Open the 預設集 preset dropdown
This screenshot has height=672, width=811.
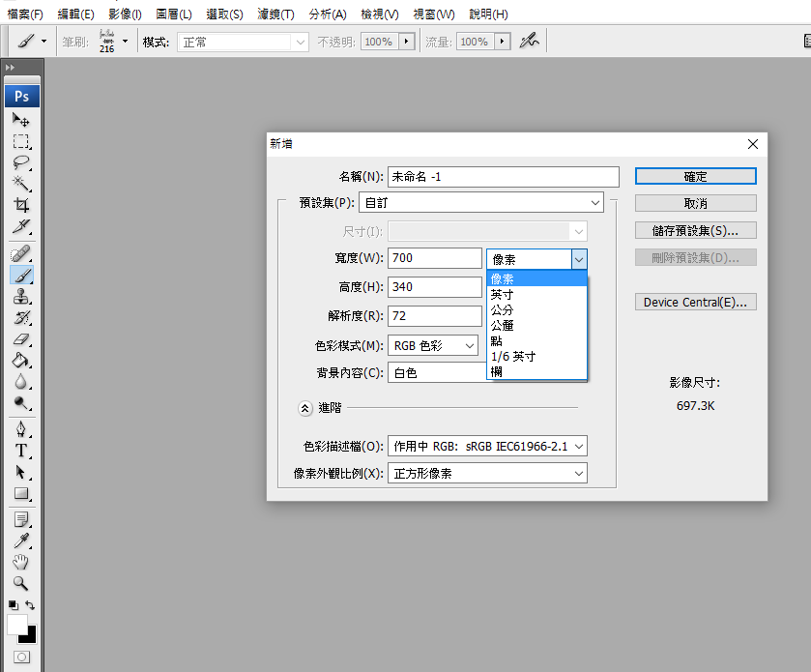point(481,203)
